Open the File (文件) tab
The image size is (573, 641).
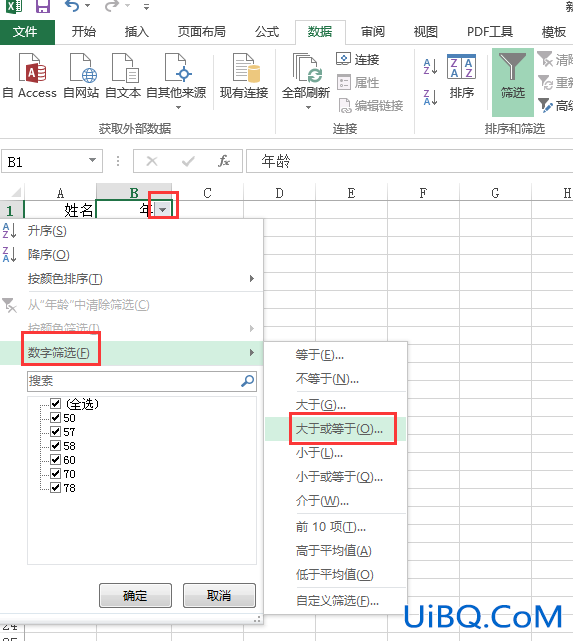pos(27,32)
